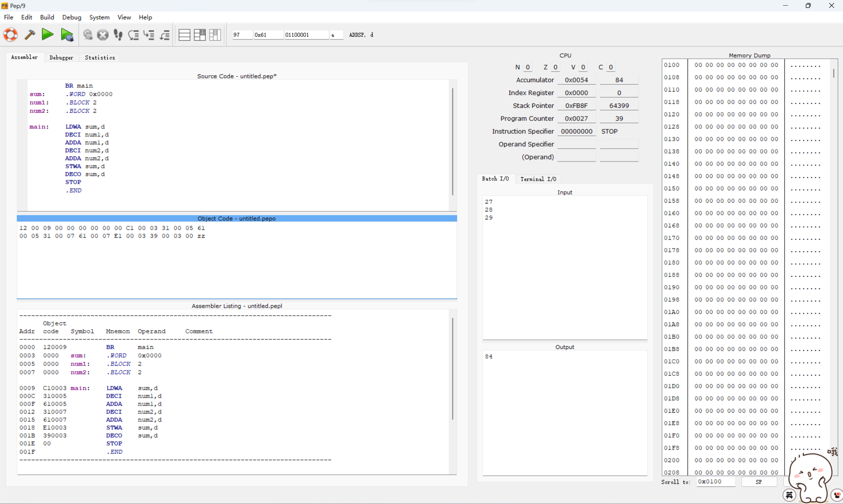Click the step out icon
The height and width of the screenshot is (504, 843).
(165, 35)
